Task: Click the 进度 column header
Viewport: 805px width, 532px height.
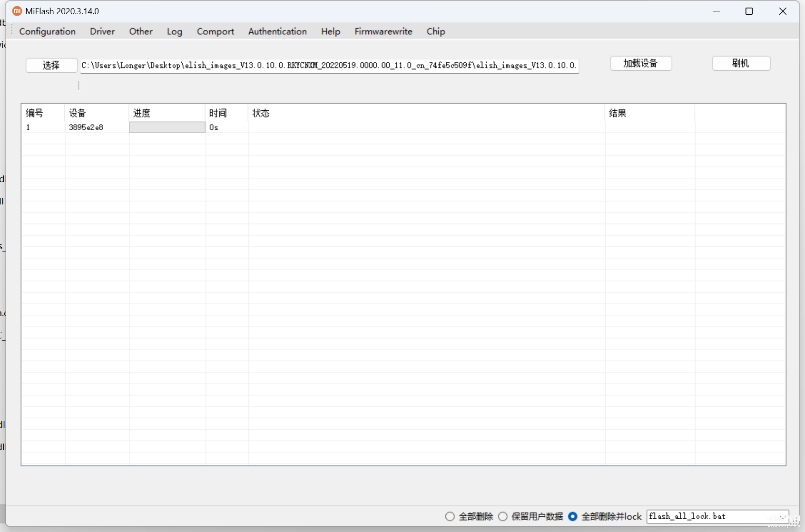Action: tap(167, 113)
